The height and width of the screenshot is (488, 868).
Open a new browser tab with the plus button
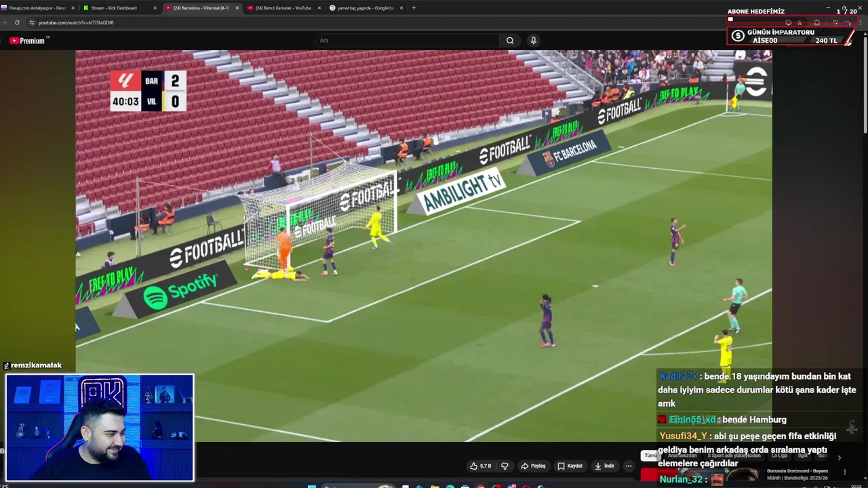[414, 8]
